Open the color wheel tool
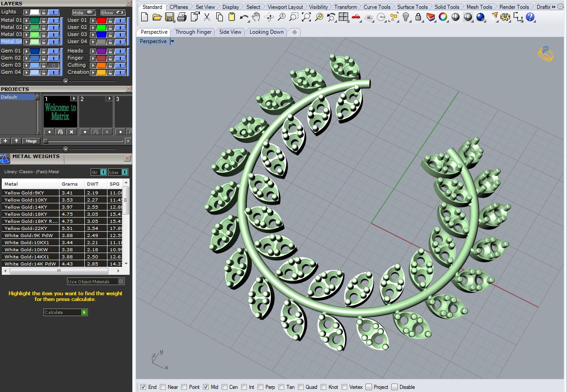 (444, 16)
